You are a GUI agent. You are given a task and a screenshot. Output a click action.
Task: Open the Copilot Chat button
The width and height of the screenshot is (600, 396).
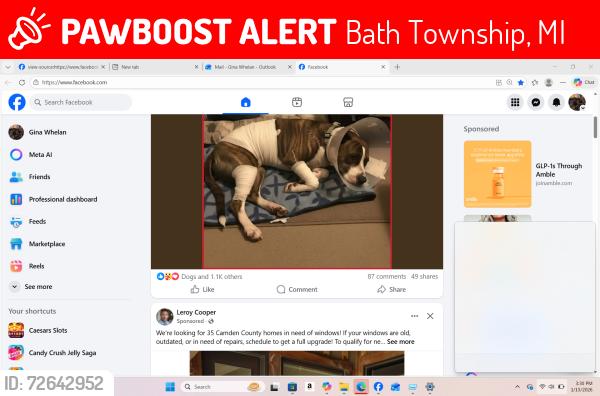(584, 82)
